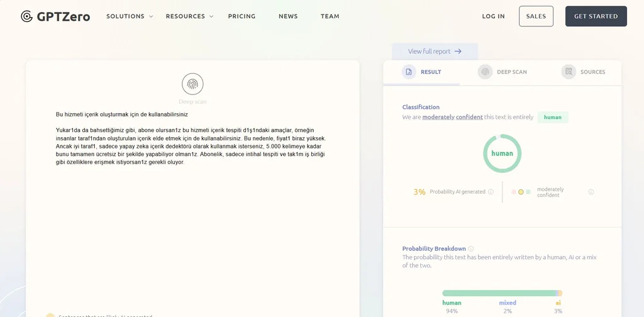
Task: Click the Deep scan fingerprint icon
Action: [x=192, y=84]
